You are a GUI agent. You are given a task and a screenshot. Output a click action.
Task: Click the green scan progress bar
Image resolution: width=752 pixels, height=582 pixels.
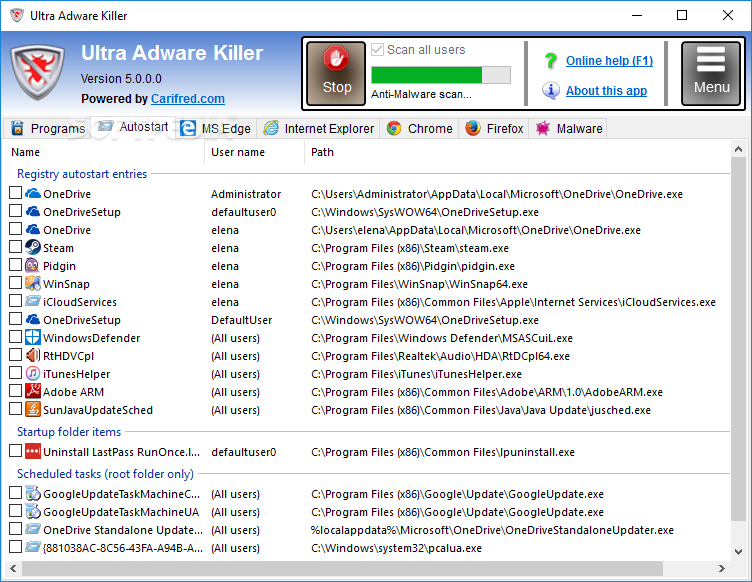441,75
